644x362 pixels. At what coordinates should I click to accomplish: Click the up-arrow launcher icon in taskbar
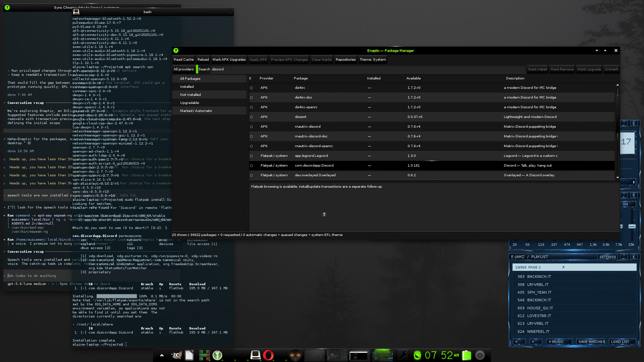tap(162, 355)
